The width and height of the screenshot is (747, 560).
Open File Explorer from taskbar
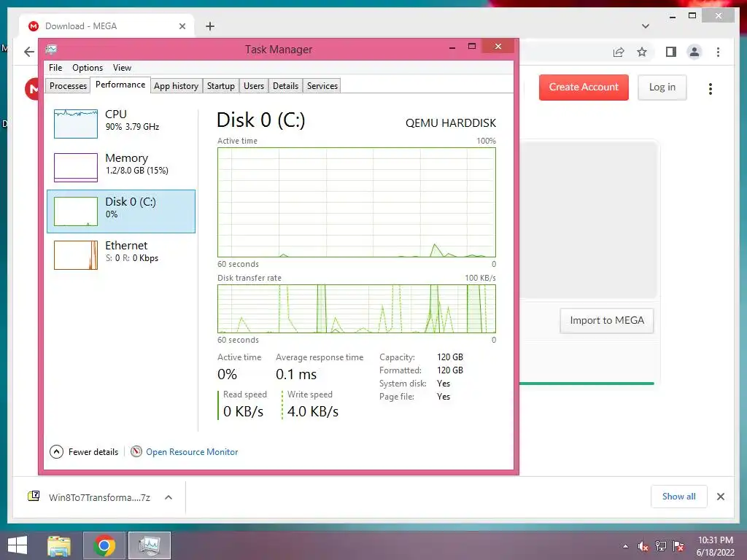click(59, 545)
